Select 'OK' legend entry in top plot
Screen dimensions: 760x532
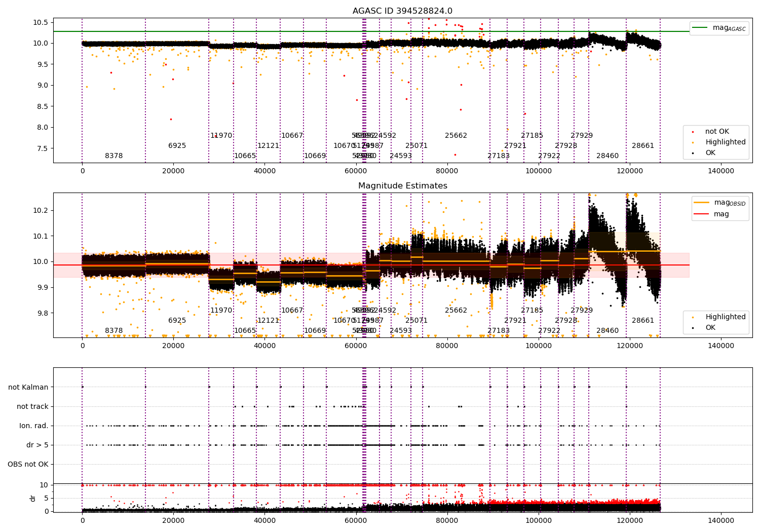710,153
